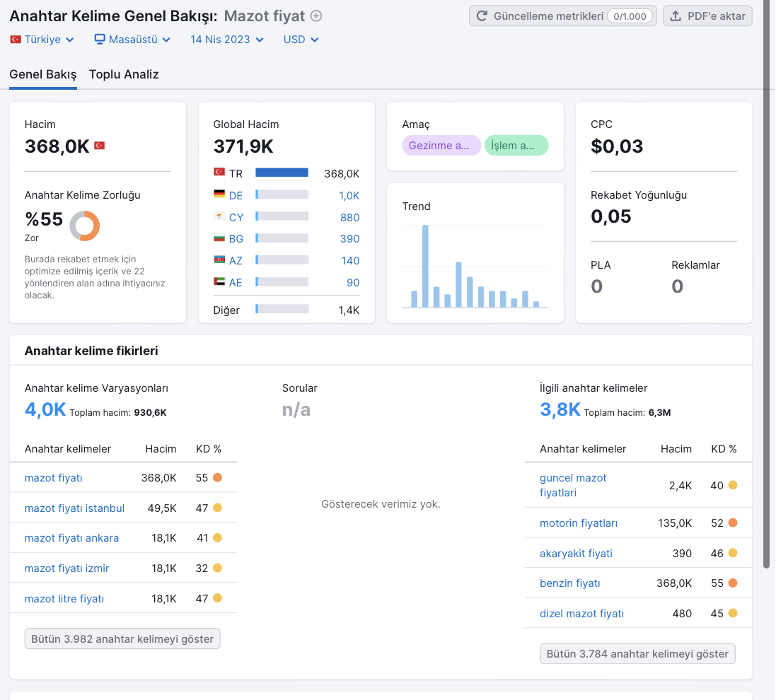The width and height of the screenshot is (776, 700).
Task: Click Bütün 3.784 anahtar kelimeyi göster button
Action: coord(637,653)
